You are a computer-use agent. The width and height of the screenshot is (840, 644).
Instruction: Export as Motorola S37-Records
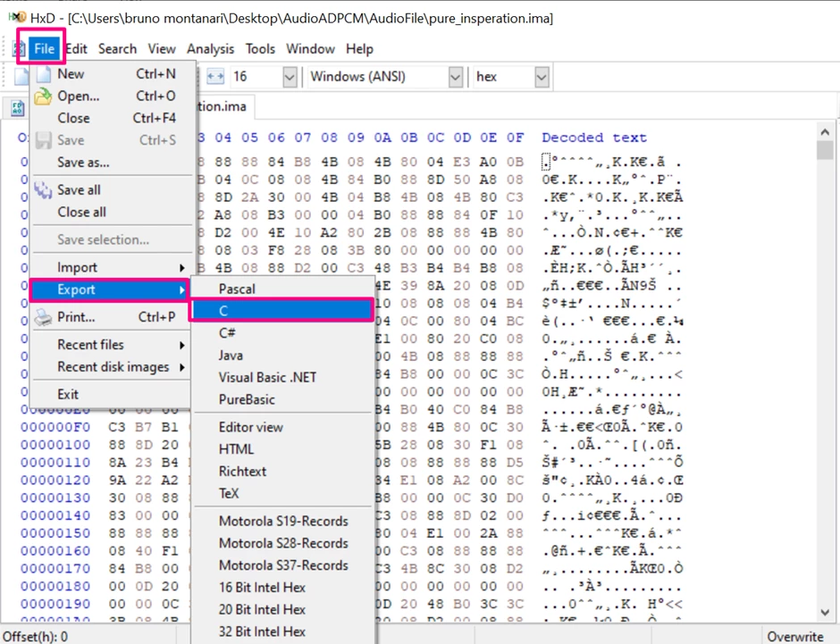click(282, 565)
